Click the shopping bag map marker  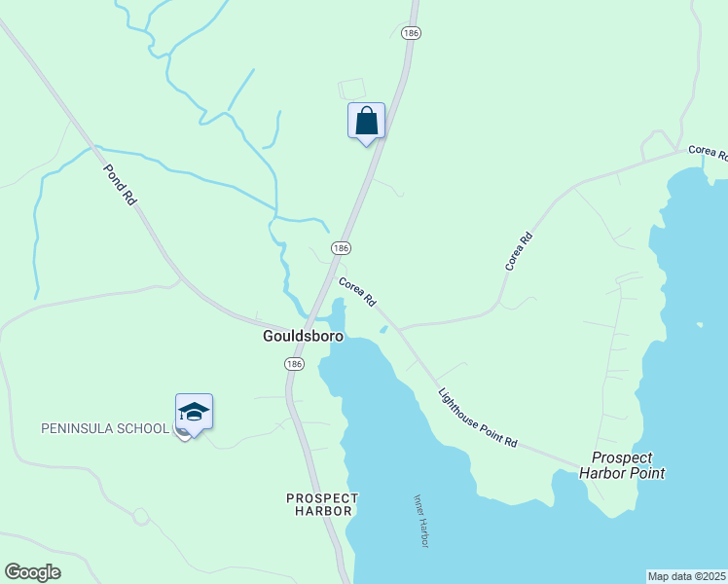[366, 124]
